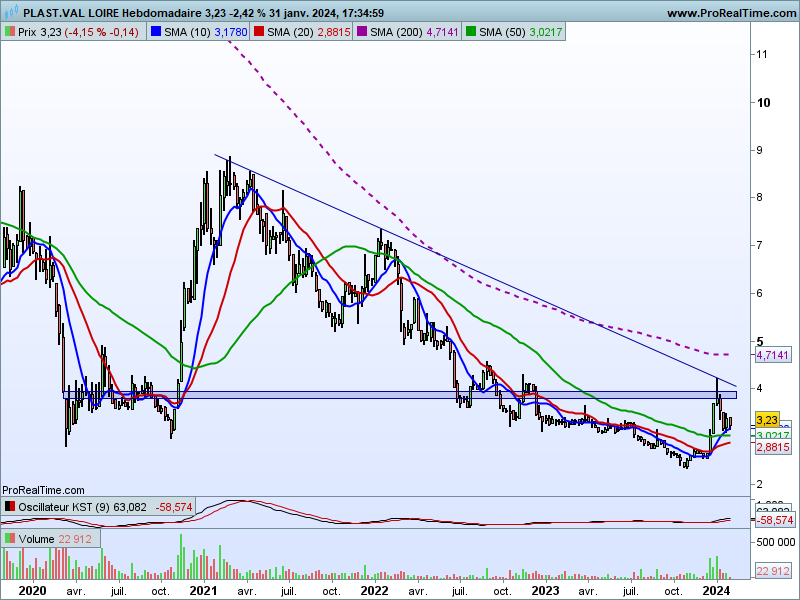This screenshot has width=800, height=600.
Task: Select the descending blue trendline from 2021 peak
Action: (x=475, y=270)
